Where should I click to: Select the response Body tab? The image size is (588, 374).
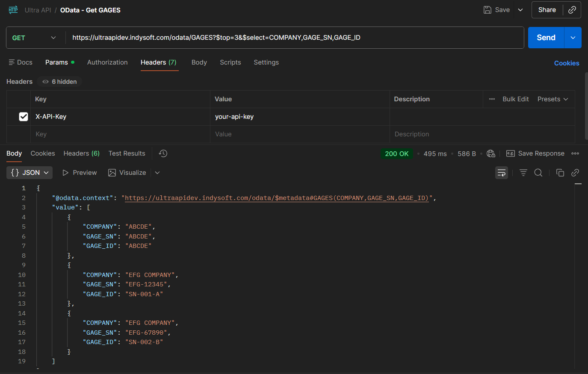pos(14,153)
